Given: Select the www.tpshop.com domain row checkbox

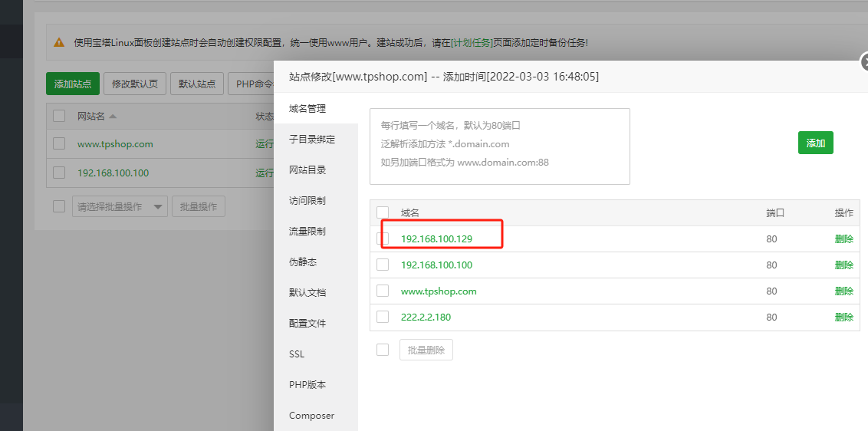Looking at the screenshot, I should [x=383, y=291].
